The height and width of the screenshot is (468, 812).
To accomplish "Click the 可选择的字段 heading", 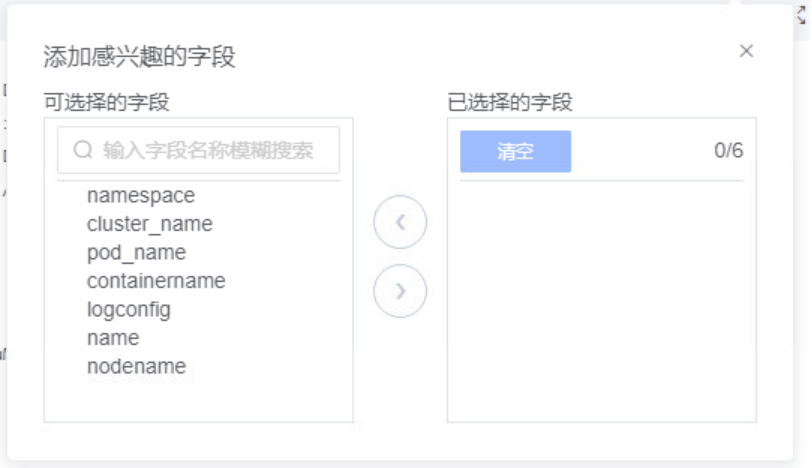I will (107, 102).
